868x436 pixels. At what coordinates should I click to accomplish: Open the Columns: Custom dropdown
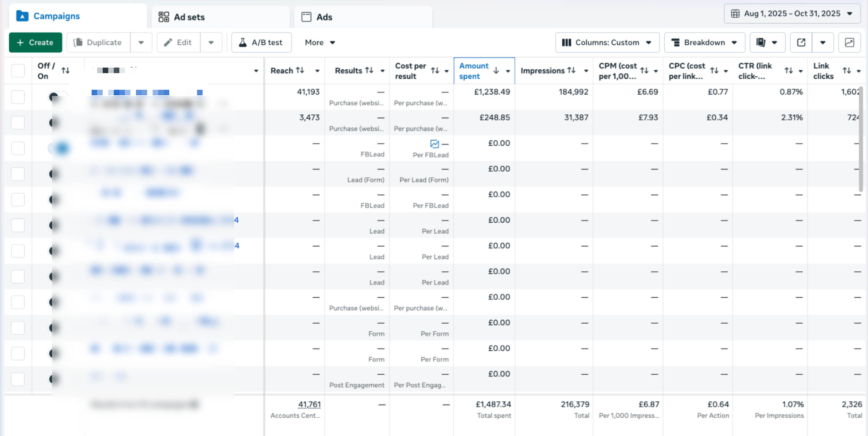(x=607, y=42)
